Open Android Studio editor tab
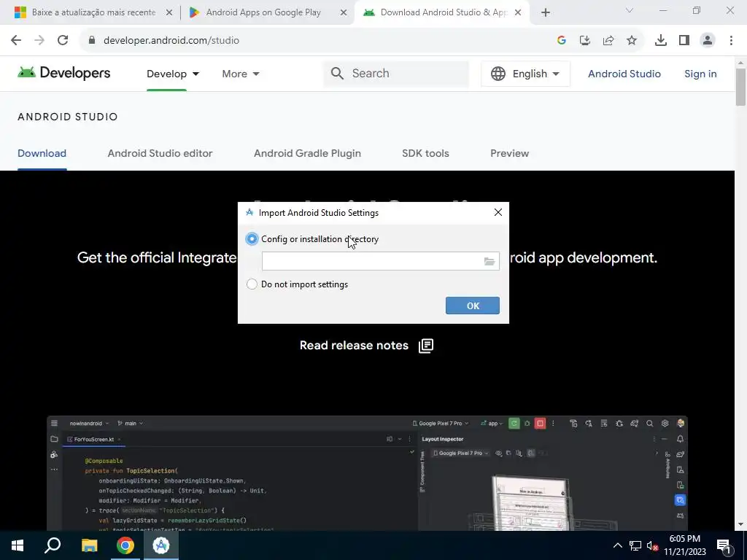The width and height of the screenshot is (747, 560). [x=160, y=153]
